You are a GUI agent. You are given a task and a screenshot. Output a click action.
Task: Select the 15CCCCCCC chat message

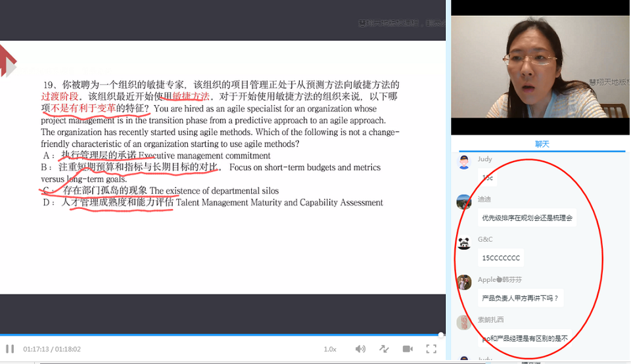click(x=501, y=258)
